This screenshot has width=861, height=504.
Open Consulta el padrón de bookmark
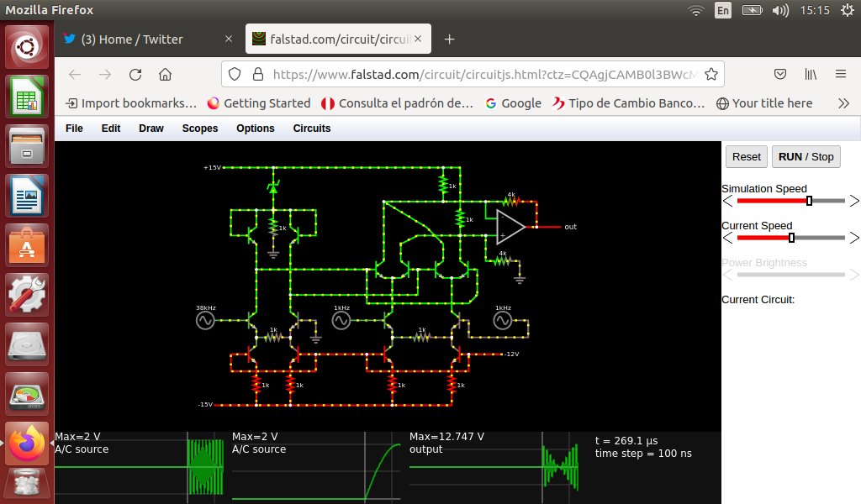point(397,103)
